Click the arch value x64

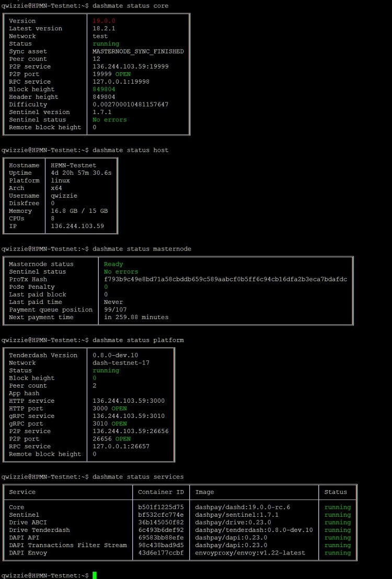[x=56, y=188]
